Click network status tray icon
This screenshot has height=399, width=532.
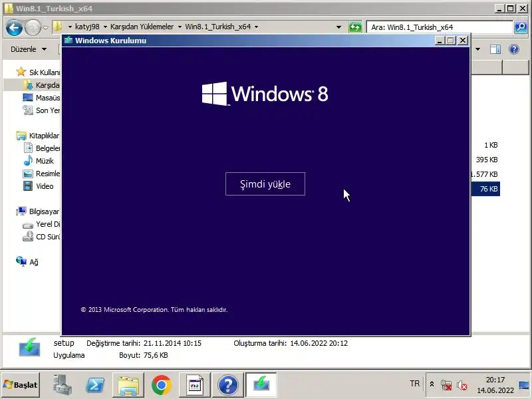[x=446, y=385]
